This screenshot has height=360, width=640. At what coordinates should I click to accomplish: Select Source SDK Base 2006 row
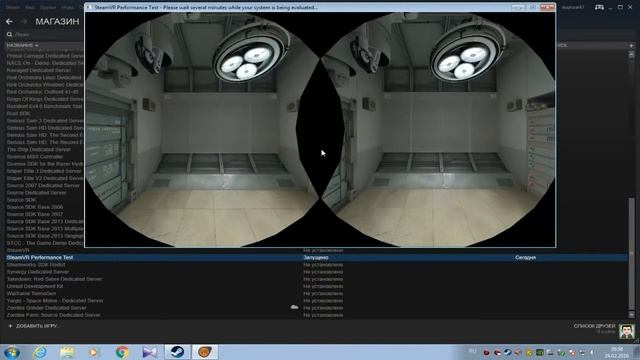point(35,207)
